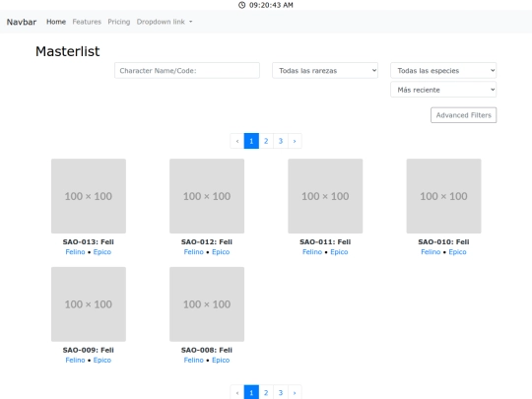This screenshot has height=399, width=532.
Task: Click Felino link under SAO-011
Action: 312,252
